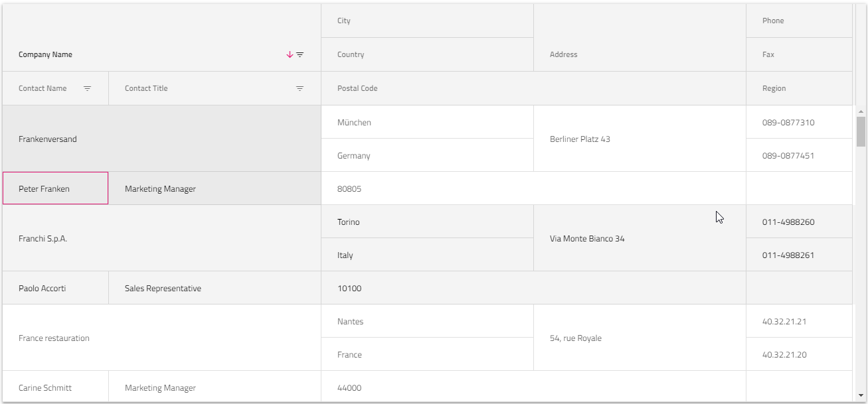Viewport: 868px width, 404px height.
Task: Open the Company Name filter icon
Action: pyautogui.click(x=300, y=54)
